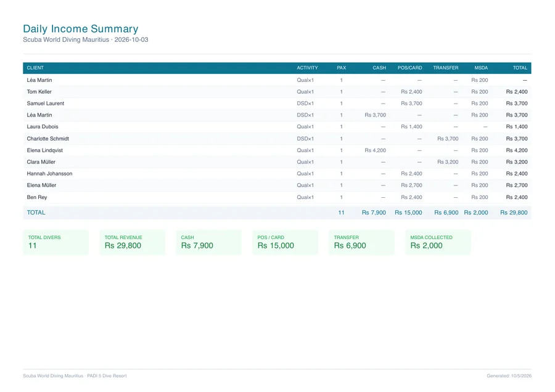Click Elena Lindqvist's cash amount Rs 4,200
The width and height of the screenshot is (555, 392).
click(375, 150)
